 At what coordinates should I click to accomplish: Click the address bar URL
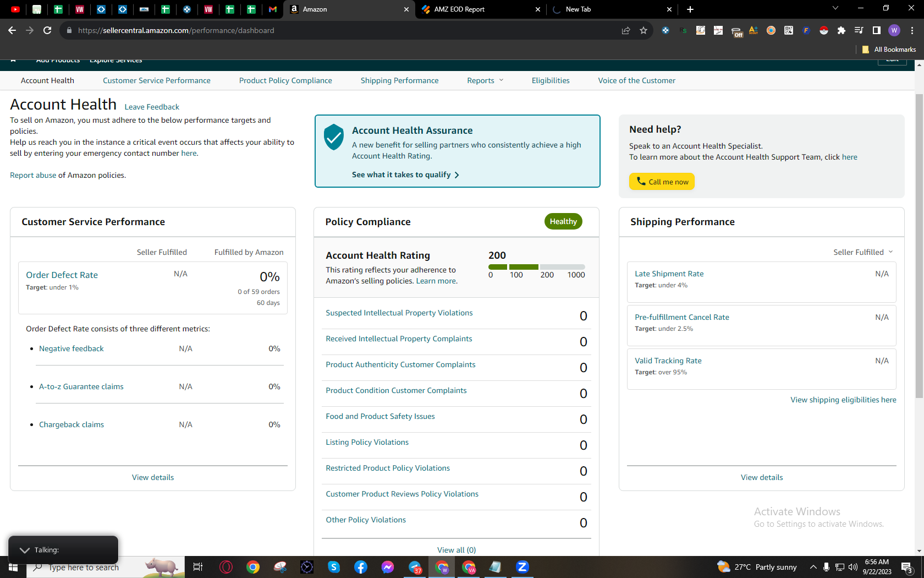click(176, 30)
